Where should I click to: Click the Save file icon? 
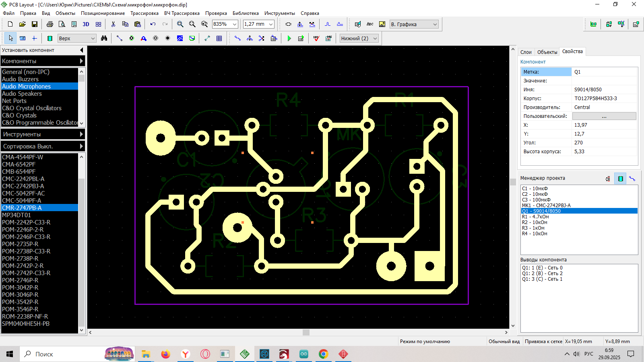(35, 24)
